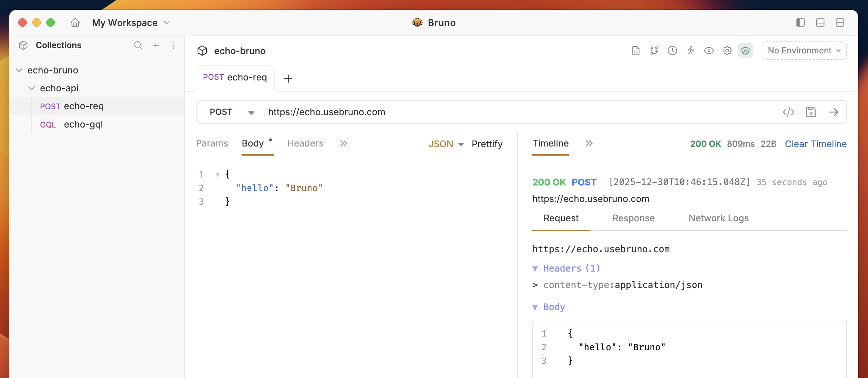Screen dimensions: 868x378
Task: Click the 22B response size
Action: pyautogui.click(x=768, y=144)
